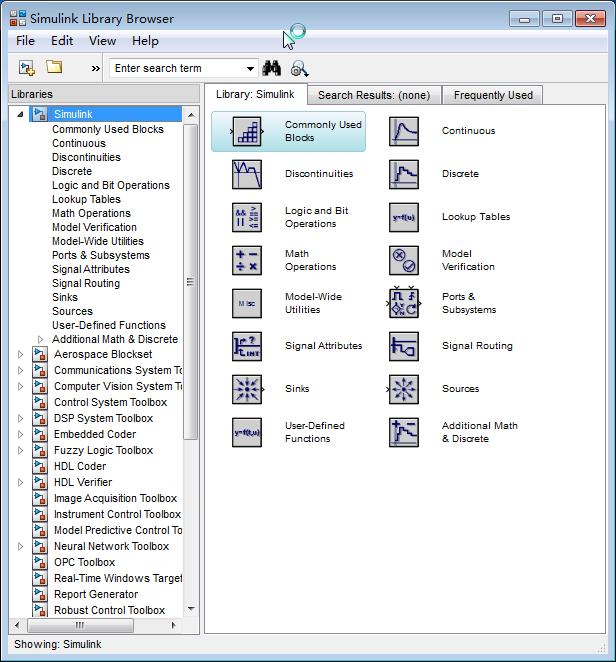The width and height of the screenshot is (616, 662).
Task: Show more toolbar buttons chevron
Action: point(96,68)
